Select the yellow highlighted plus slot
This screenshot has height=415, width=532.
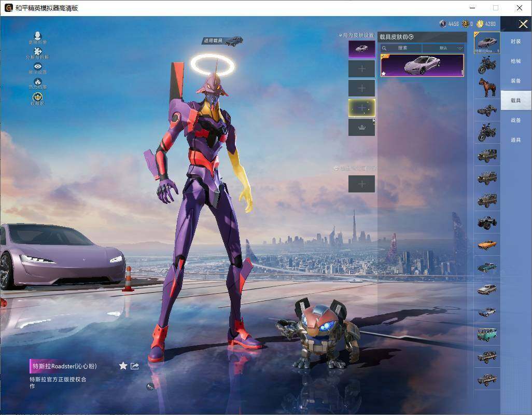pyautogui.click(x=362, y=108)
